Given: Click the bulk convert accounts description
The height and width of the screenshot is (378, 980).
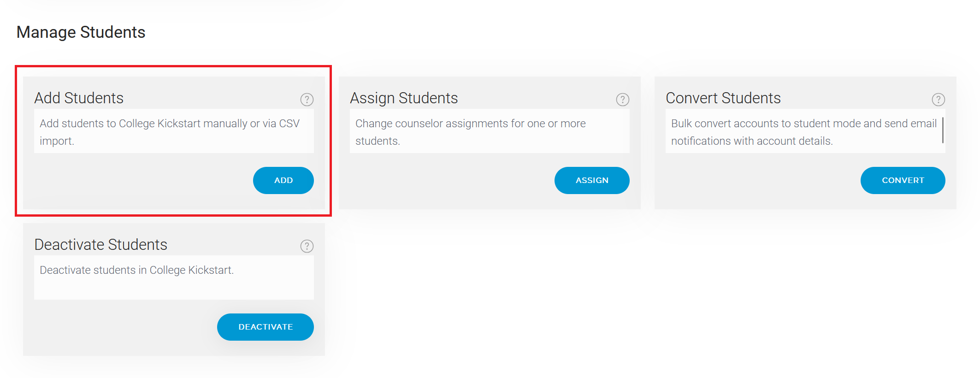Looking at the screenshot, I should tap(804, 132).
